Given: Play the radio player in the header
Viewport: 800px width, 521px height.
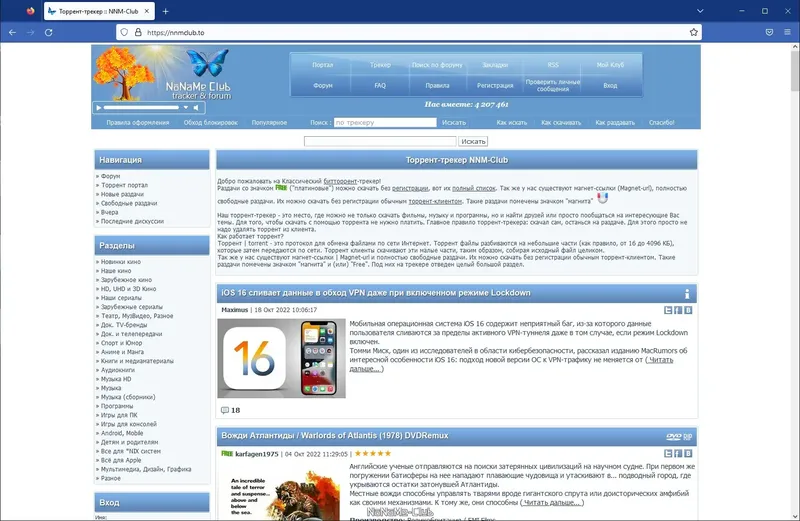Looking at the screenshot, I should coord(99,108).
